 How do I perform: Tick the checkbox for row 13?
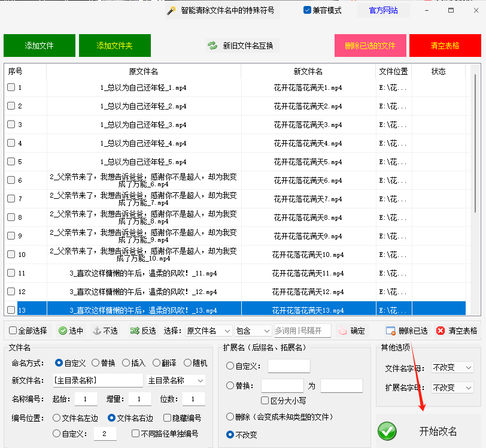(x=11, y=310)
